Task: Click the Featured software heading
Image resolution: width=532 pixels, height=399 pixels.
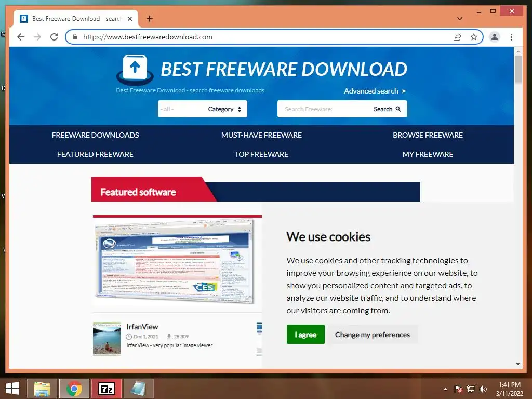Action: 138,192
